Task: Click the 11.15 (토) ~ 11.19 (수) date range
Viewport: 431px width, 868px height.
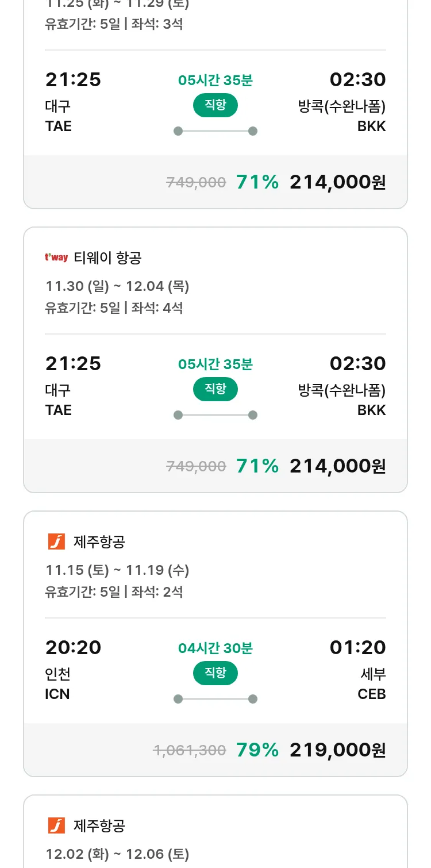Action: [117, 570]
